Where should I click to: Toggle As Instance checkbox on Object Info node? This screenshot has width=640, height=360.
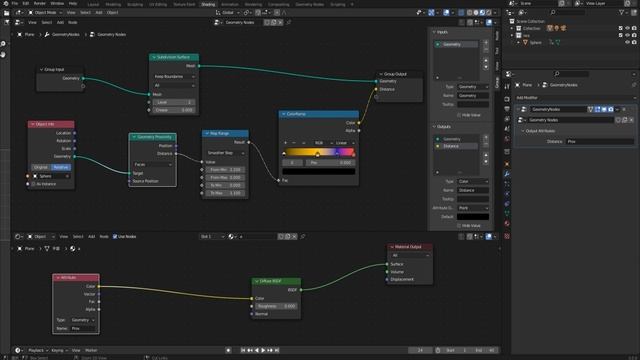click(x=34, y=184)
